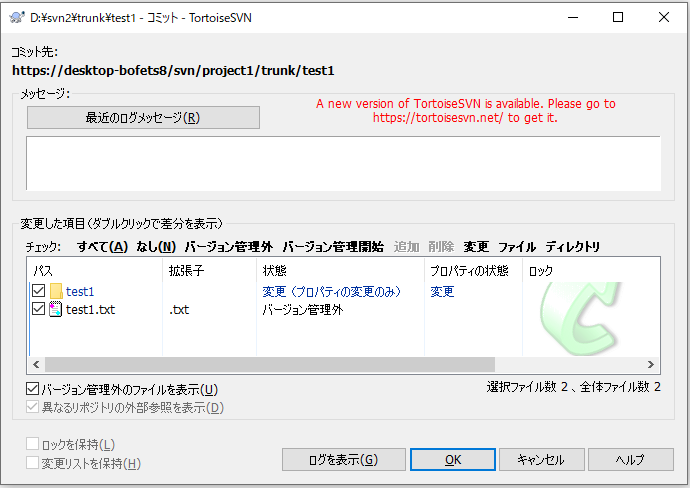Click the test1 folder icon
Viewport: 690px width, 488px height.
coord(56,291)
